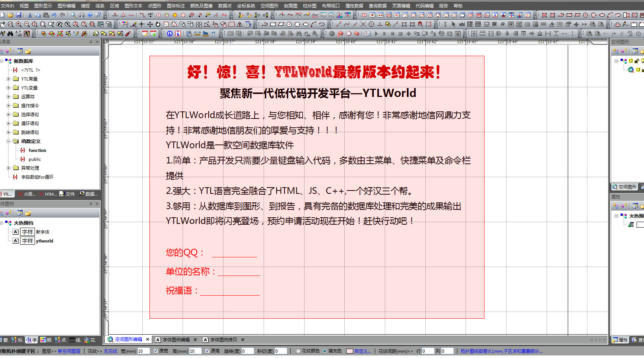Image resolution: width=644 pixels, height=358 pixels.
Task: Select the black arrow pointer tool
Action: 453,24
